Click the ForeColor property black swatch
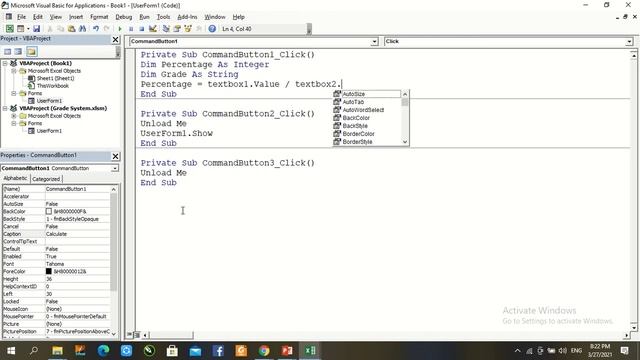Screen dimensions: 640x360 pos(49,271)
